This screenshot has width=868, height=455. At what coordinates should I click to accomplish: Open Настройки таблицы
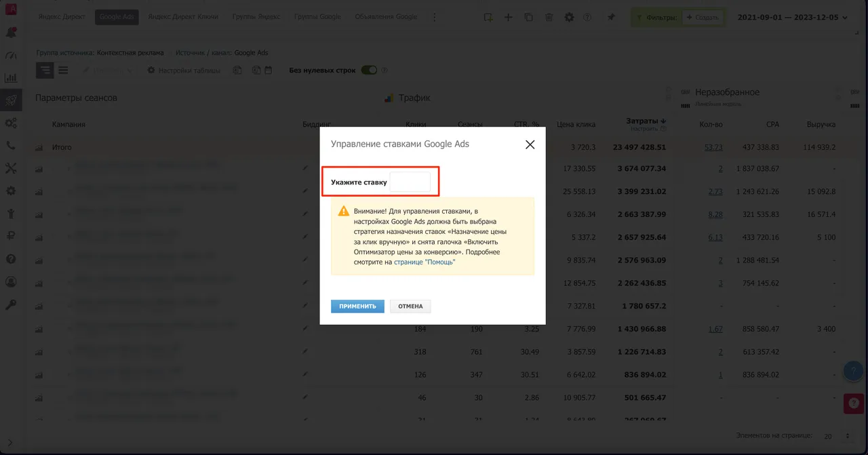(184, 71)
